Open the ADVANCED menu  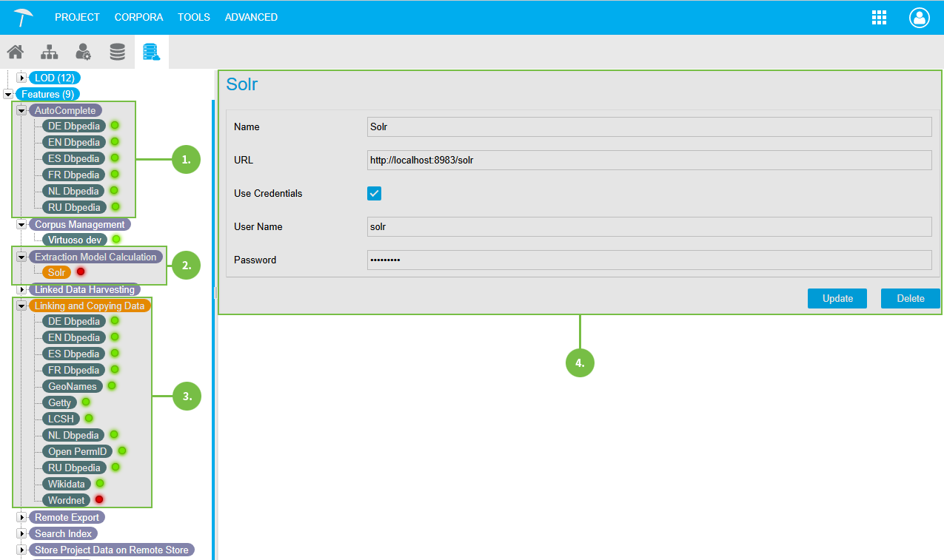click(251, 17)
